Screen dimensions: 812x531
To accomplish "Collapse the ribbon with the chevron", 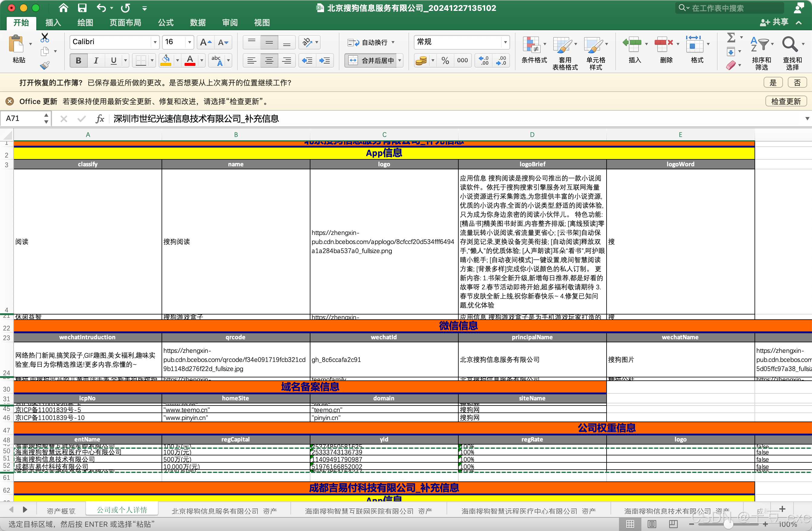I will point(799,22).
